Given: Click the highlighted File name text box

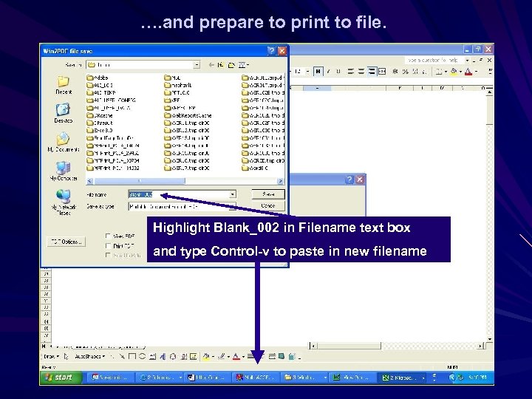Looking at the screenshot, I should [x=179, y=194].
